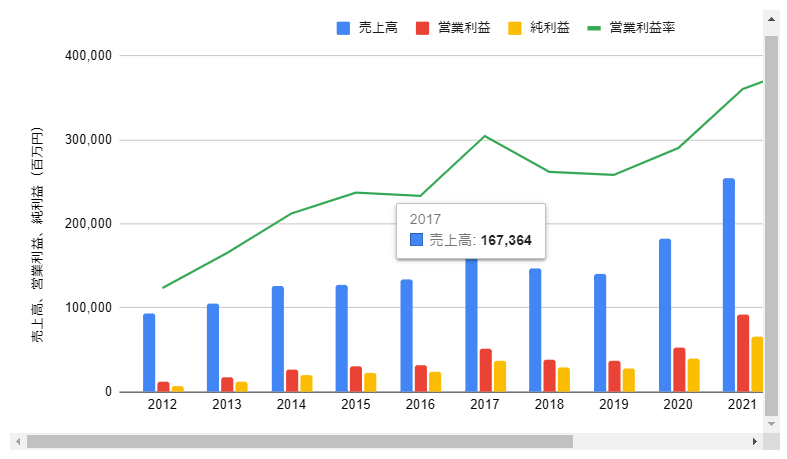Image resolution: width=787 pixels, height=459 pixels.
Task: Click the green 営業利益率 legend line marker
Action: [595, 28]
